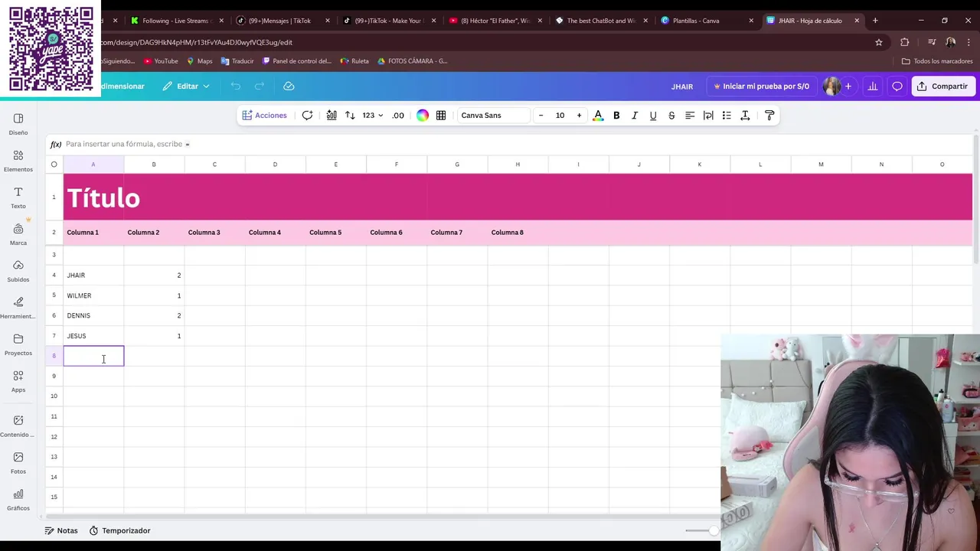
Task: Open the Contenido panel in sidebar
Action: [18, 426]
